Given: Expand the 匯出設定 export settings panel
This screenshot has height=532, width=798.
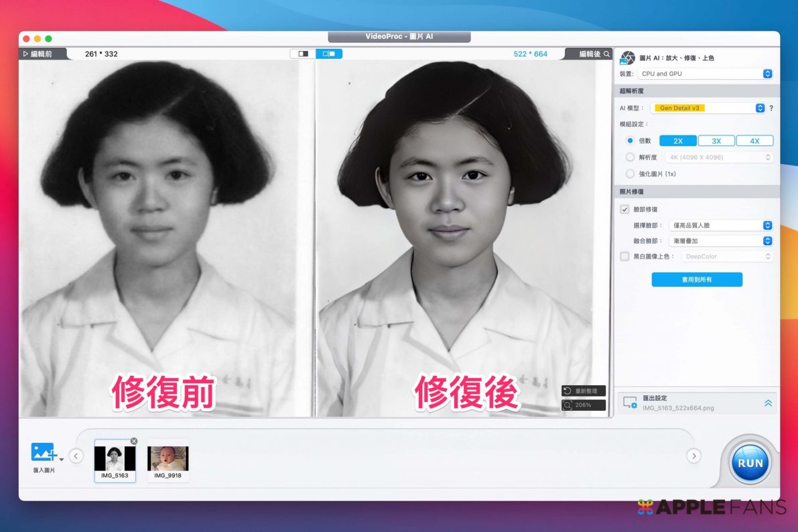Looking at the screenshot, I should pos(768,403).
